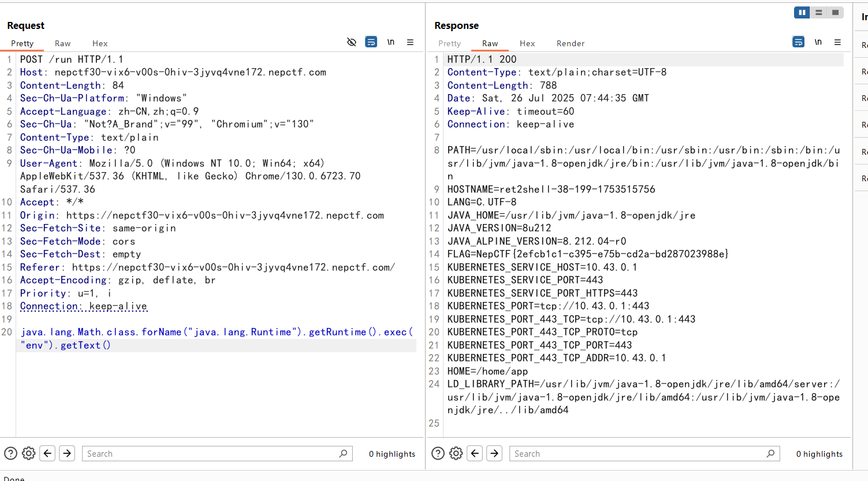Toggle message wrap icon in Request panel
The height and width of the screenshot is (481, 868).
tap(371, 42)
